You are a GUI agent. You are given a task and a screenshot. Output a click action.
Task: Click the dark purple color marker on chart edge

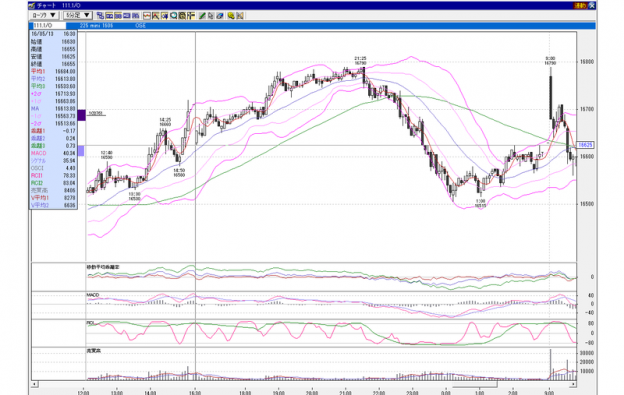pyautogui.click(x=81, y=115)
